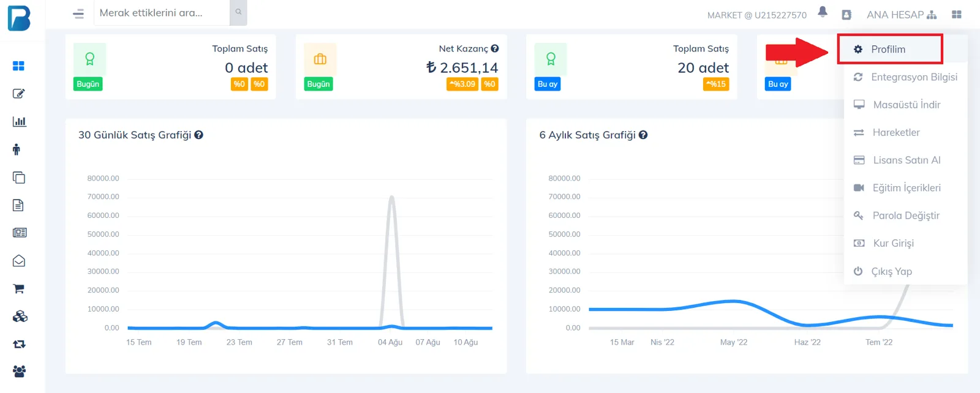980x393 pixels.
Task: Click the May '22 label on 6-month chart
Action: (734, 342)
